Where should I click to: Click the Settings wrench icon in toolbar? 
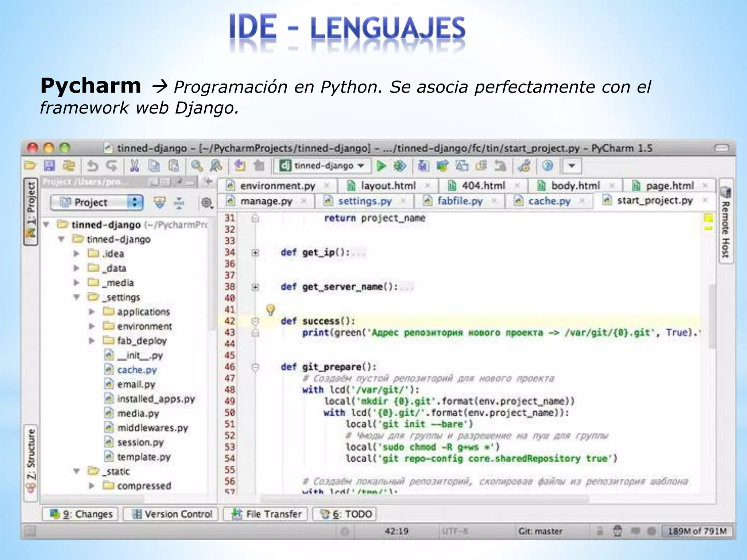(525, 166)
